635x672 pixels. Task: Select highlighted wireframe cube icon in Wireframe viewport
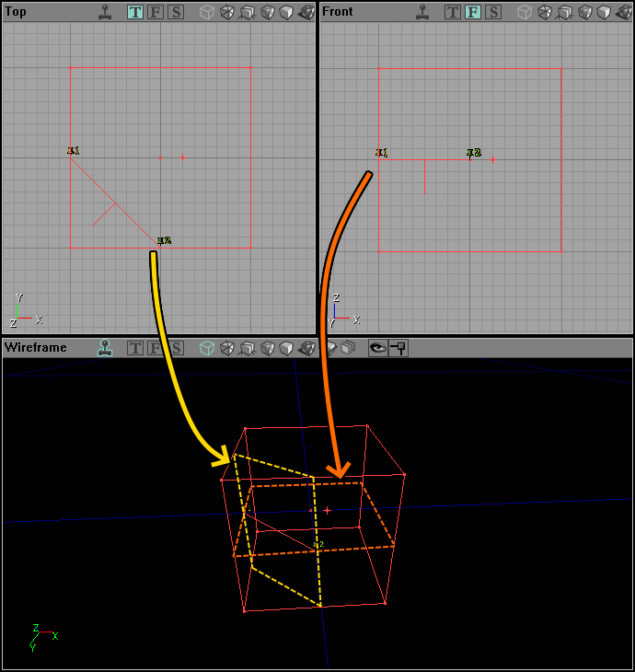click(x=207, y=348)
